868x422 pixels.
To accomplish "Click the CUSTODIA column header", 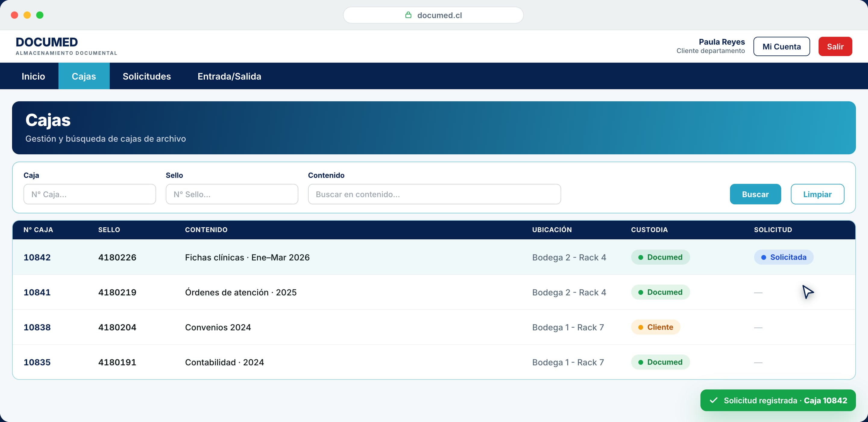I will (x=649, y=230).
